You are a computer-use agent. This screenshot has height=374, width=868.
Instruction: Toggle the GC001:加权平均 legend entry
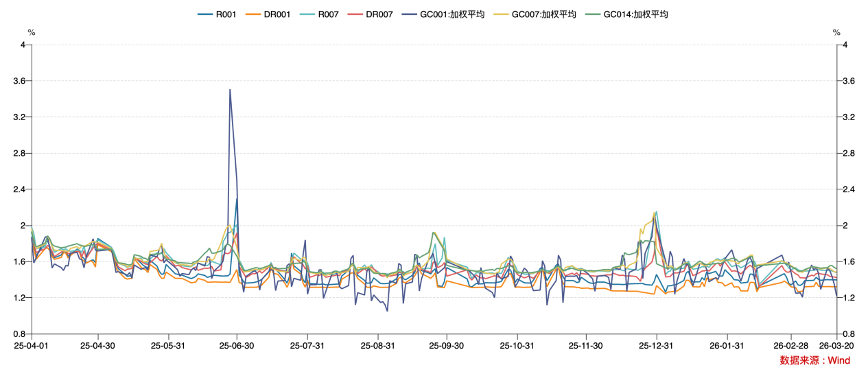(452, 14)
